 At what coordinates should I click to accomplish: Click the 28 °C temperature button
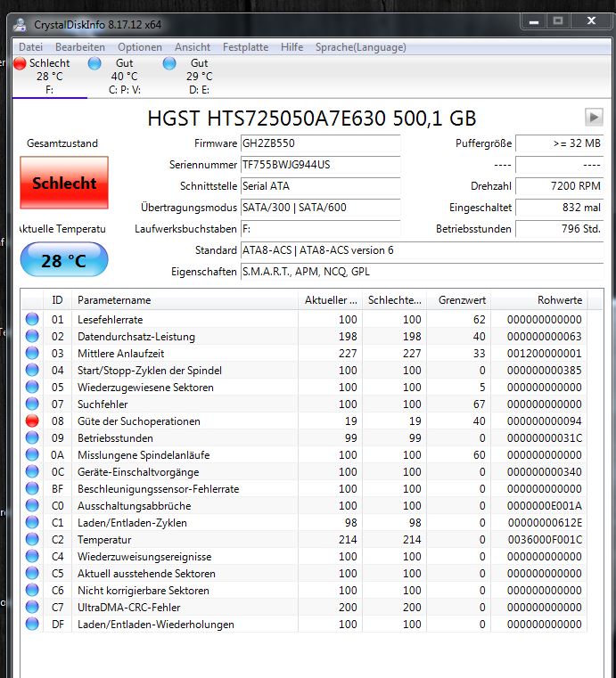coord(64,260)
